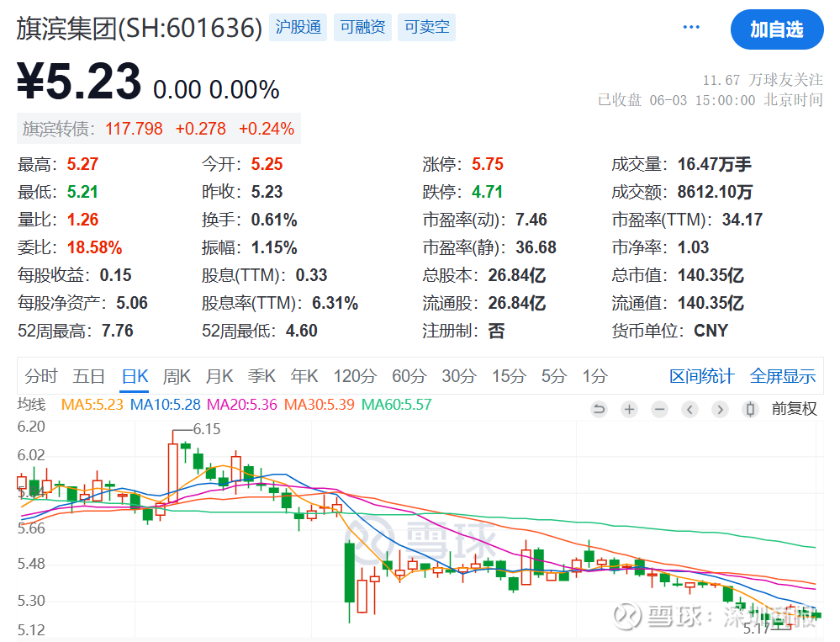Click the 5.17 low marker on chart
This screenshot has height=642, width=840.
pos(757,628)
